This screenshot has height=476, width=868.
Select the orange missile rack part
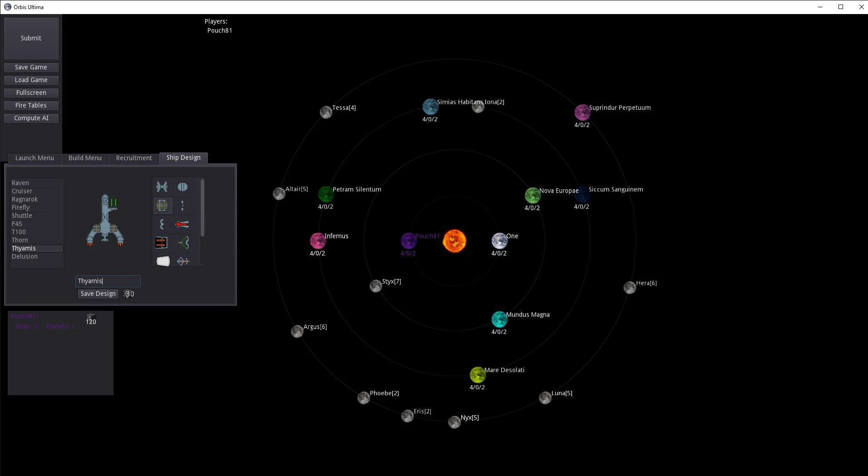point(161,243)
